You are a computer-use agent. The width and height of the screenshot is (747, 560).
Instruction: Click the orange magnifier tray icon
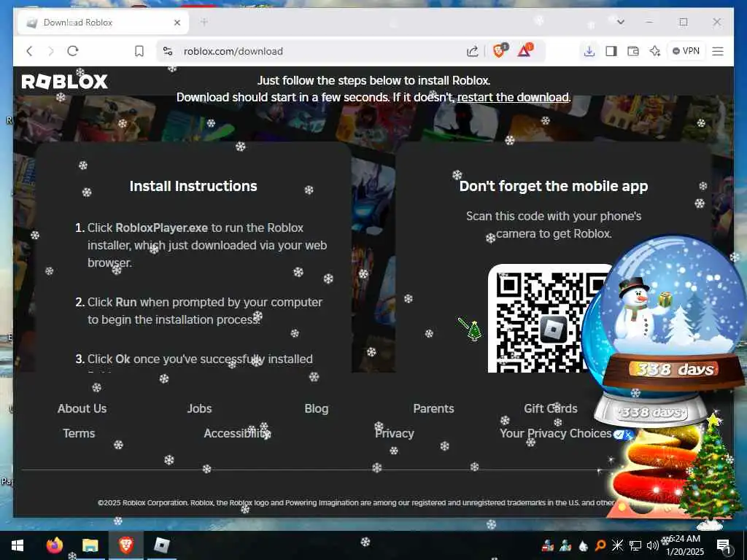pos(600,545)
